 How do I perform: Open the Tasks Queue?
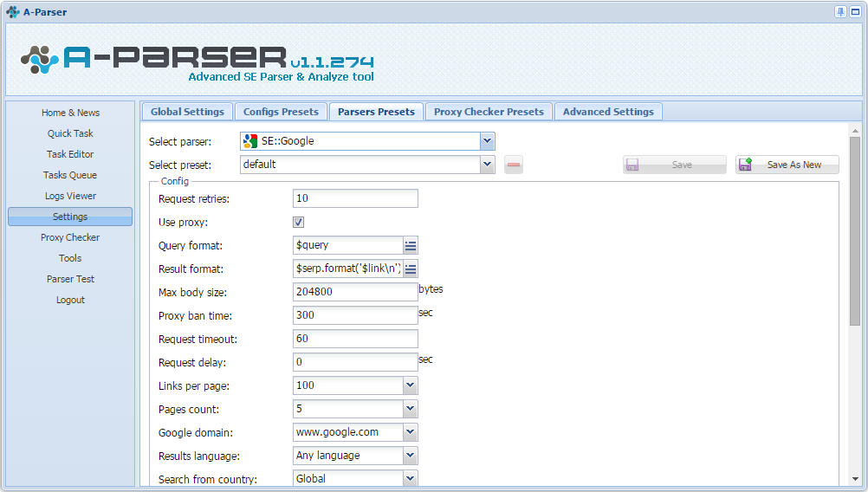[x=70, y=175]
